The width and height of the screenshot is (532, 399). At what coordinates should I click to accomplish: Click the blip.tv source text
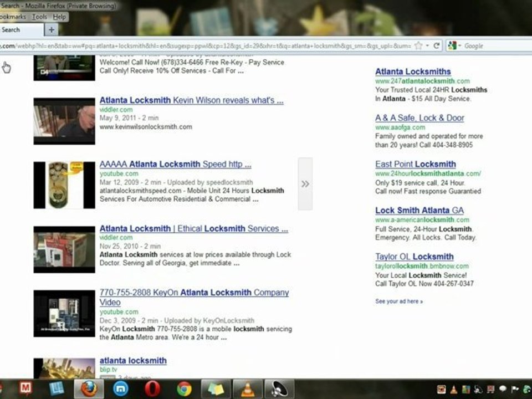click(108, 370)
